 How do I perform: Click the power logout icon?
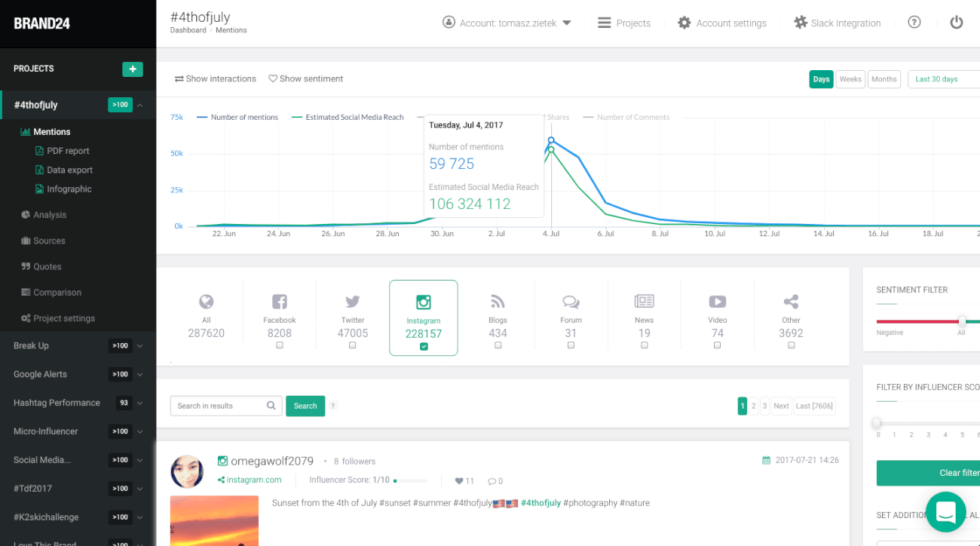tap(957, 23)
